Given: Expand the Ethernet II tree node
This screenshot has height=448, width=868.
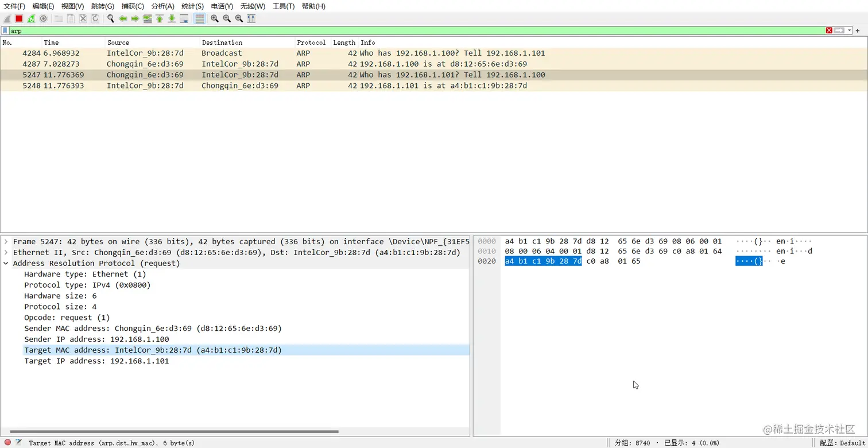Looking at the screenshot, I should click(6, 253).
